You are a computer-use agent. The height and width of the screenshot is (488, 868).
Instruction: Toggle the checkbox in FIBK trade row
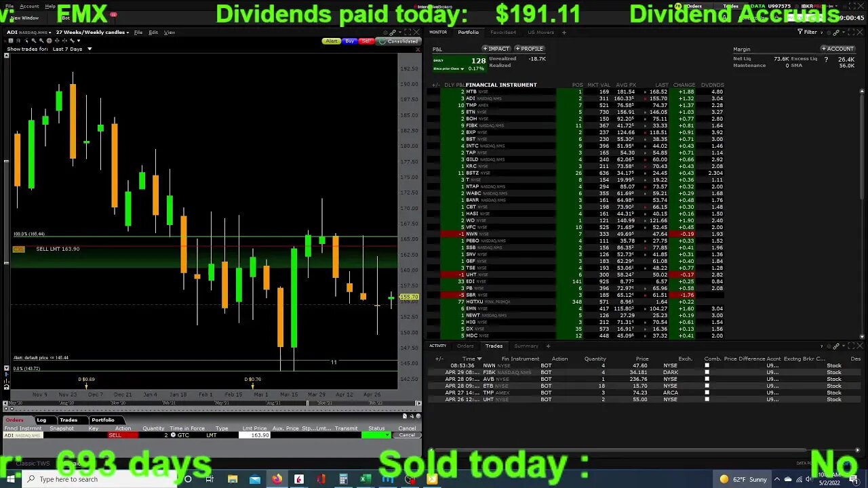click(x=707, y=372)
